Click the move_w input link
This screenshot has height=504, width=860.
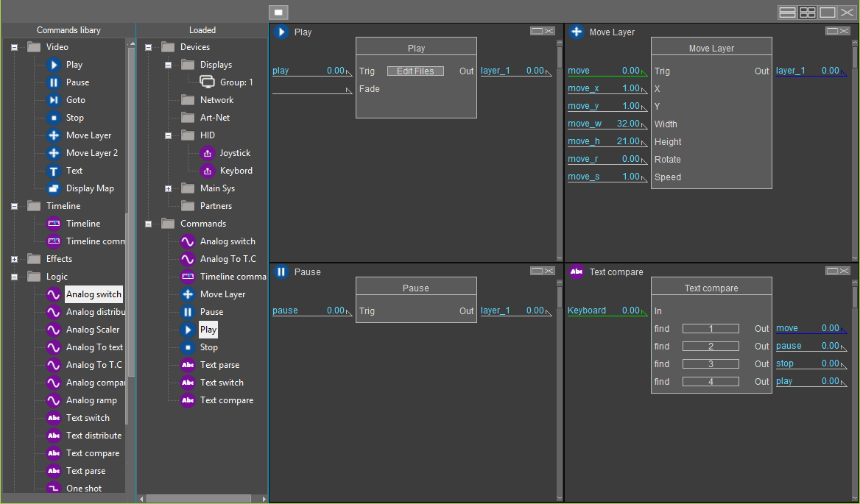click(x=583, y=124)
